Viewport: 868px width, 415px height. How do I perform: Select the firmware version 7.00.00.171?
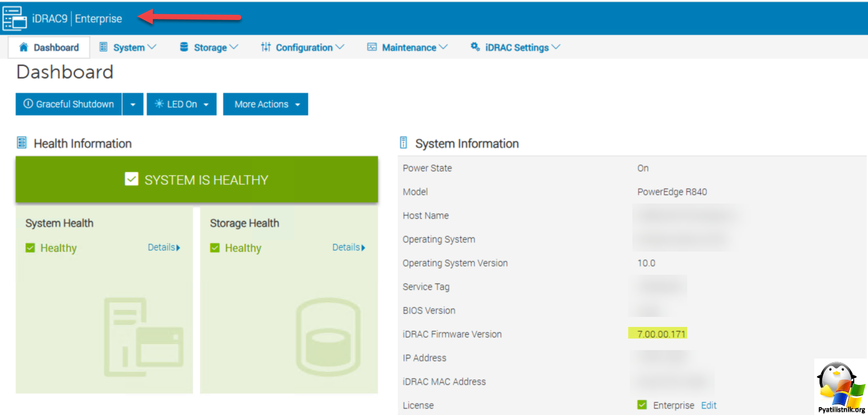[x=661, y=334]
